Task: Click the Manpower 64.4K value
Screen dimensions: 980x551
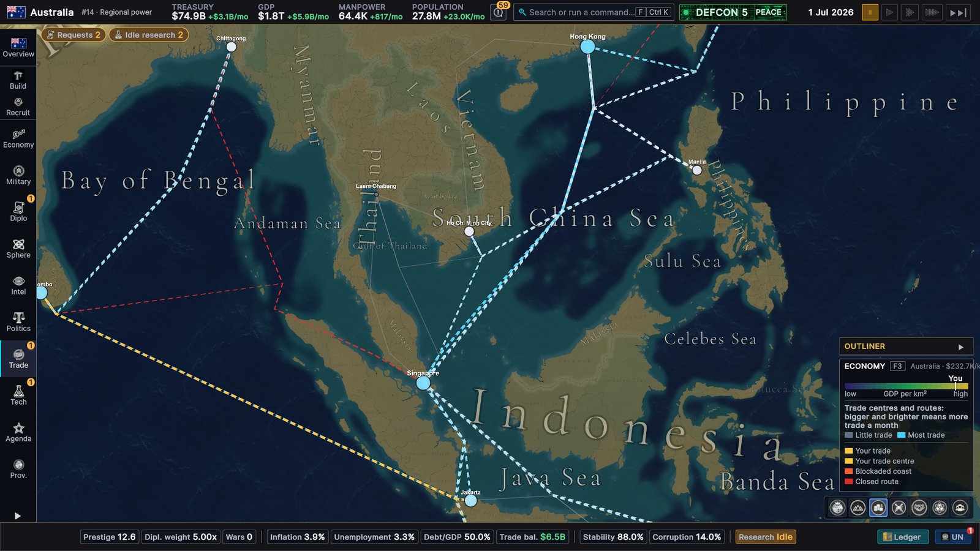Action: (x=353, y=17)
